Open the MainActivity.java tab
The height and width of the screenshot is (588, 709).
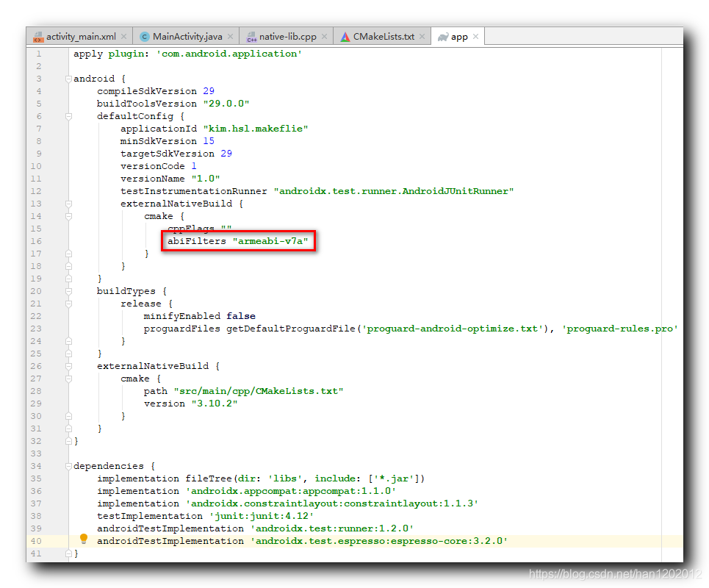(x=187, y=37)
